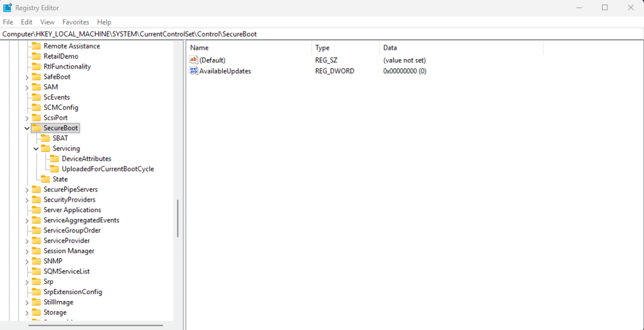The image size is (644, 330).
Task: Click the Registry Editor app icon in title bar
Action: tap(8, 8)
